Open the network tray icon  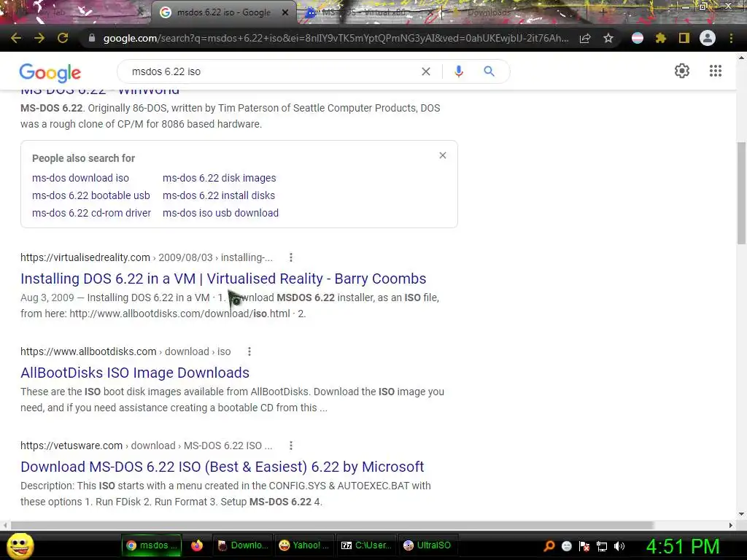[x=602, y=546]
